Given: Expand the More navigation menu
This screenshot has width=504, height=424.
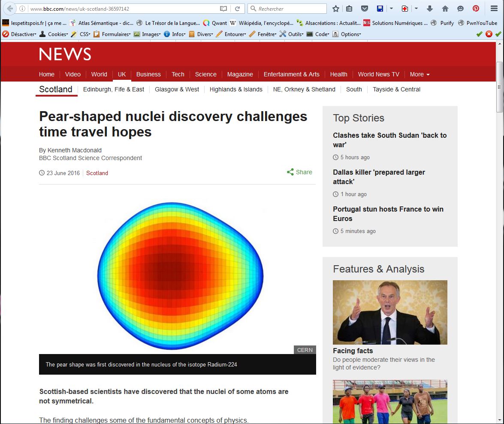Looking at the screenshot, I should pyautogui.click(x=420, y=74).
